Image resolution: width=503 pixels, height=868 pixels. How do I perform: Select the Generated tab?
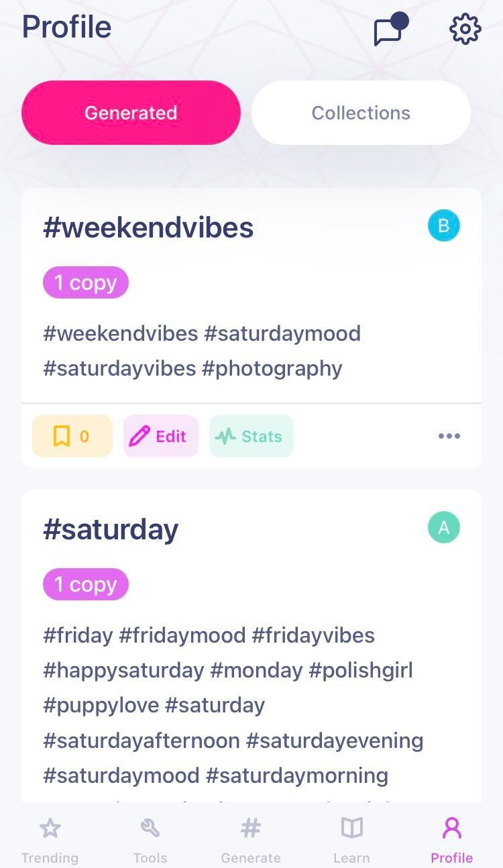point(131,113)
